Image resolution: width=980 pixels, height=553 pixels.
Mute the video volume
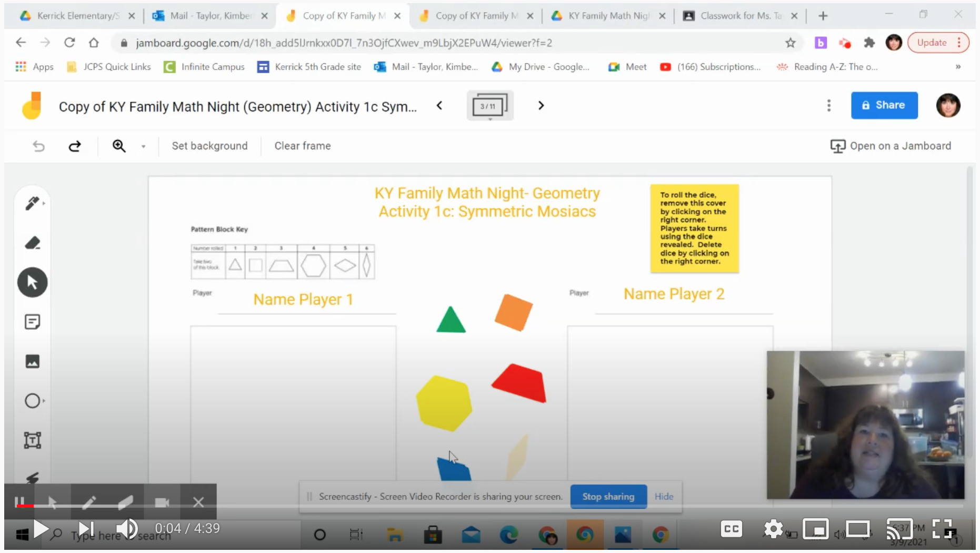tap(127, 529)
